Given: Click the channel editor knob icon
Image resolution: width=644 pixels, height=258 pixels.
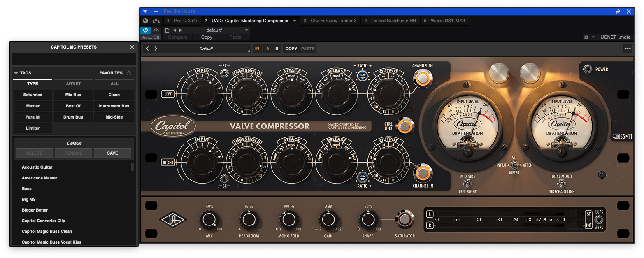Looking at the screenshot, I should (x=146, y=21).
